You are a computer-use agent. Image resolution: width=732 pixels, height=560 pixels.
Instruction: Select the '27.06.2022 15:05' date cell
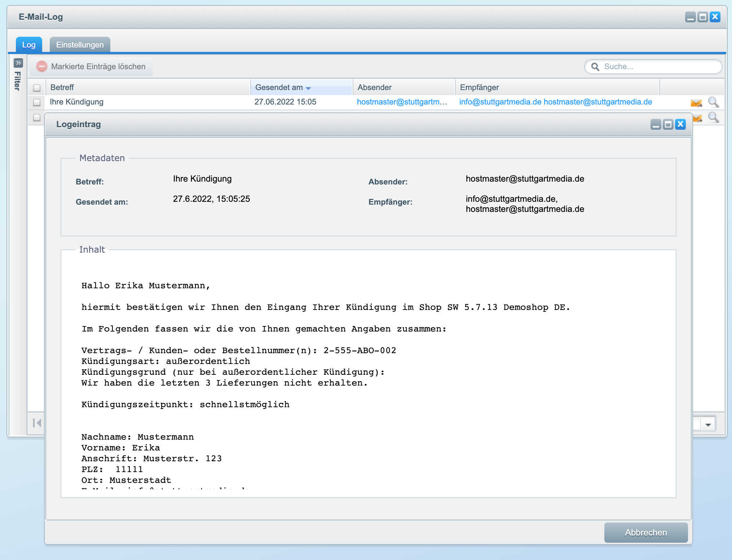pyautogui.click(x=285, y=102)
